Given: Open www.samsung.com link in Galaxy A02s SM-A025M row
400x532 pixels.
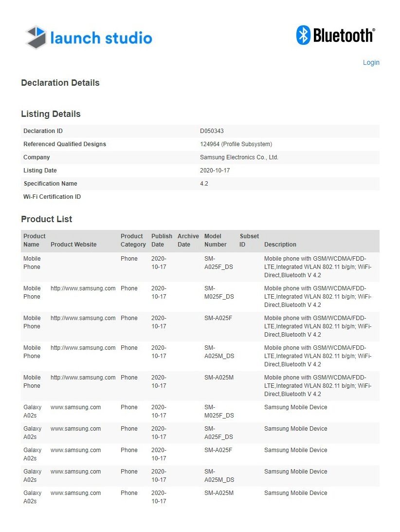Looking at the screenshot, I should coord(75,493).
